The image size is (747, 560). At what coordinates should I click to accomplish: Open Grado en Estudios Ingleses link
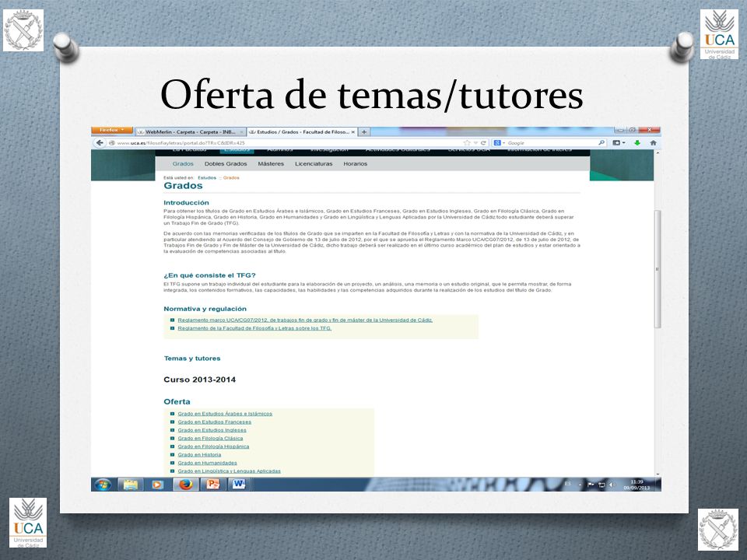click(212, 430)
